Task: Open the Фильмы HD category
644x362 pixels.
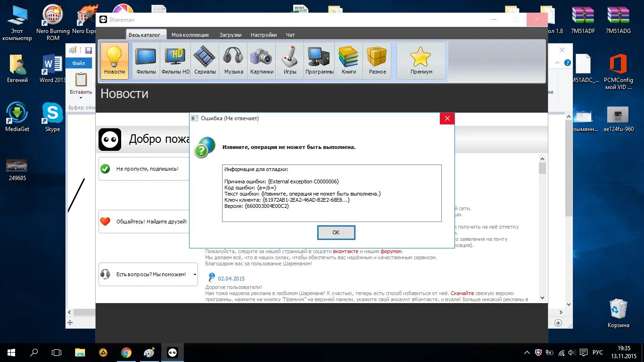Action: coord(175,61)
